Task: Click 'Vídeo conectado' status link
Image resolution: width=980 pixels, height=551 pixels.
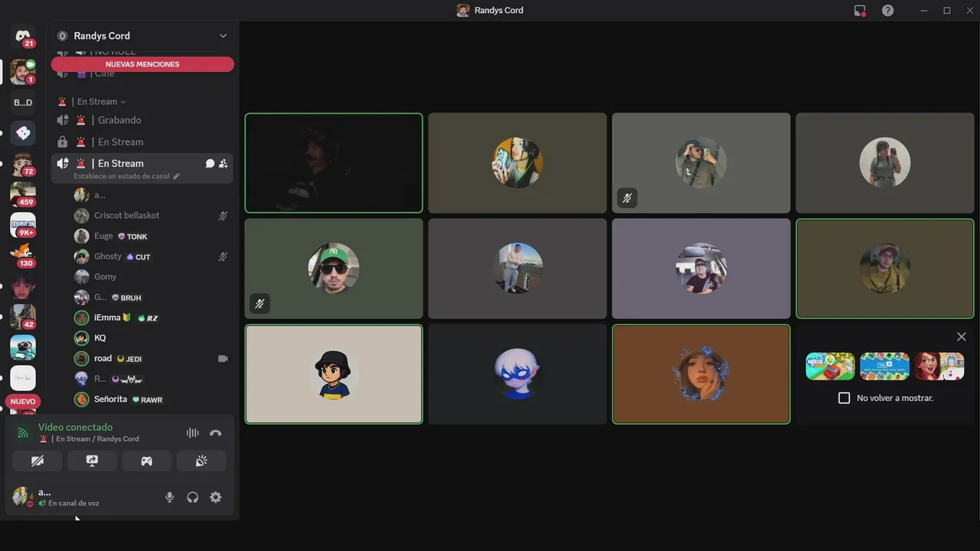Action: point(75,427)
